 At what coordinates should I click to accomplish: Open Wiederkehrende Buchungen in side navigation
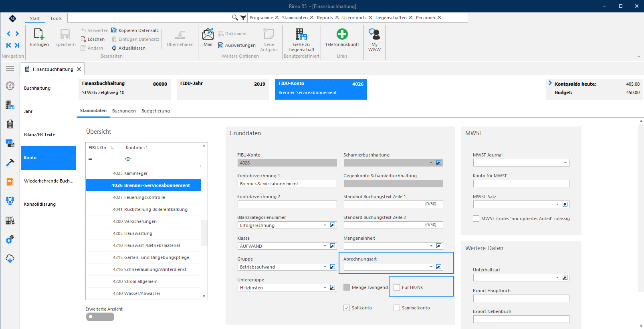point(48,181)
